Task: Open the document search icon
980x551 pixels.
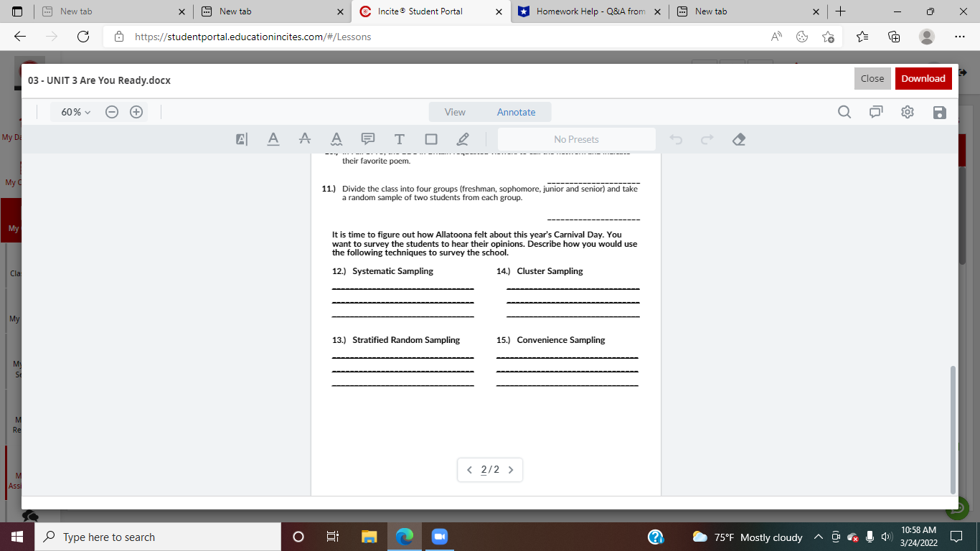Action: pos(844,112)
